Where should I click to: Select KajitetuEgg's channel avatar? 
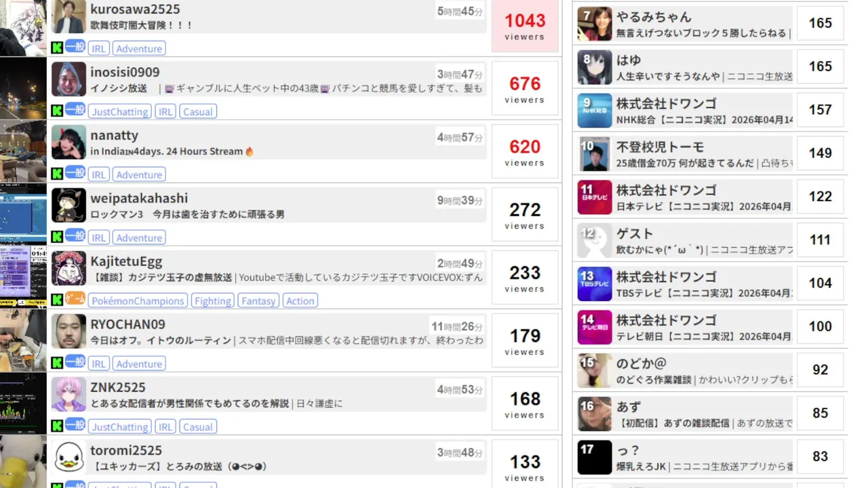coord(68,268)
